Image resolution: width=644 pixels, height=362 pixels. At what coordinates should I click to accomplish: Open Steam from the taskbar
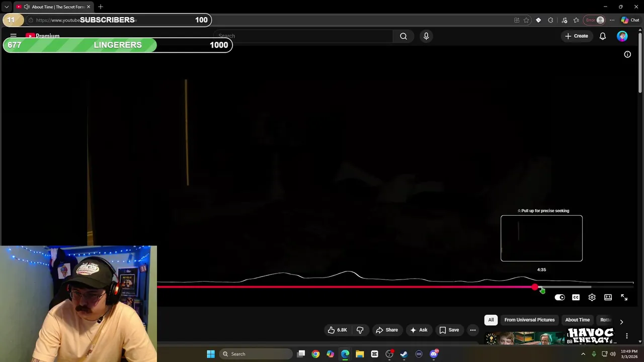404,354
